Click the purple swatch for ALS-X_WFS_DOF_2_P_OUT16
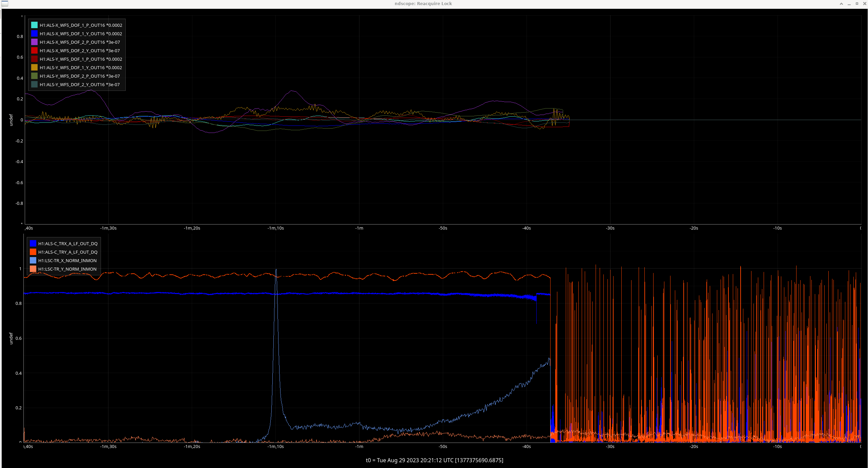 [x=34, y=42]
